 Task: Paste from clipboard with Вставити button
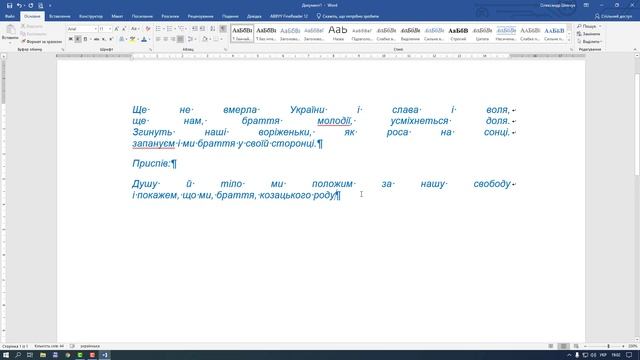pos(10,33)
